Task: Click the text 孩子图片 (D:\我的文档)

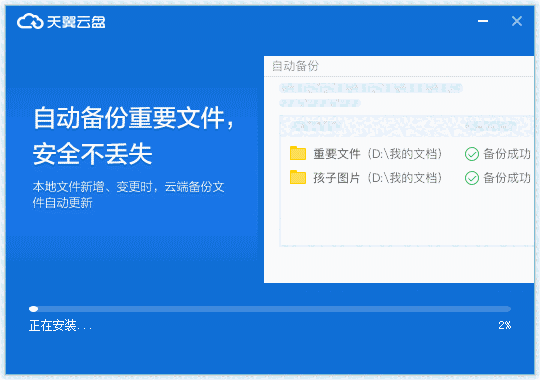Action: pos(377,178)
